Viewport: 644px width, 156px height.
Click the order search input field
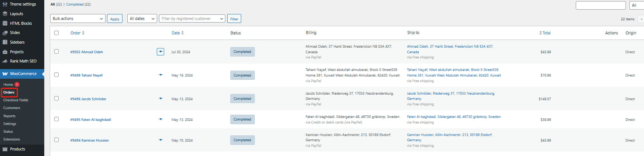tap(600, 5)
